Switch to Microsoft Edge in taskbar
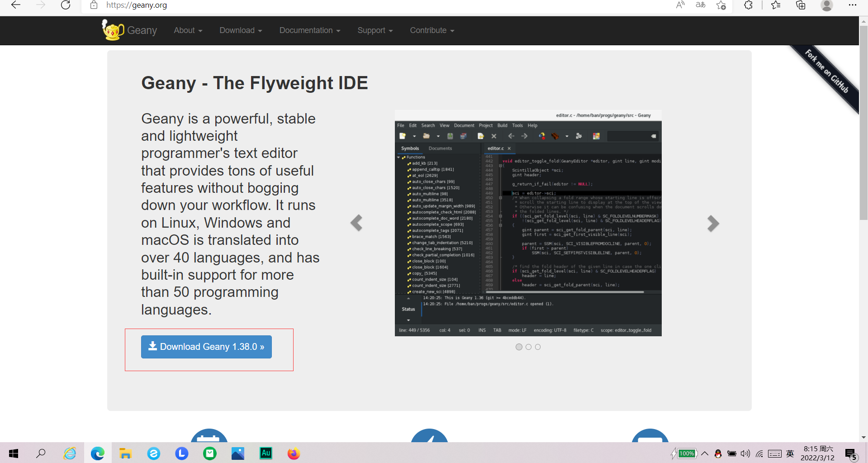 click(x=98, y=453)
